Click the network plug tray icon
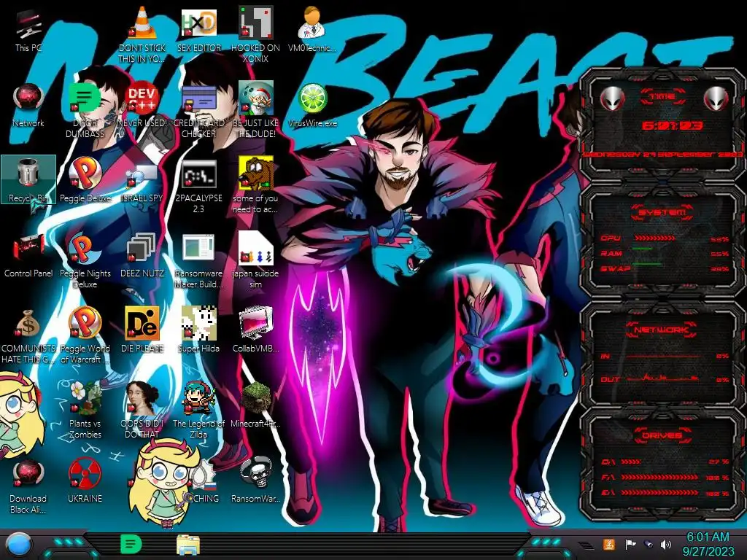The width and height of the screenshot is (747, 560). click(x=648, y=544)
